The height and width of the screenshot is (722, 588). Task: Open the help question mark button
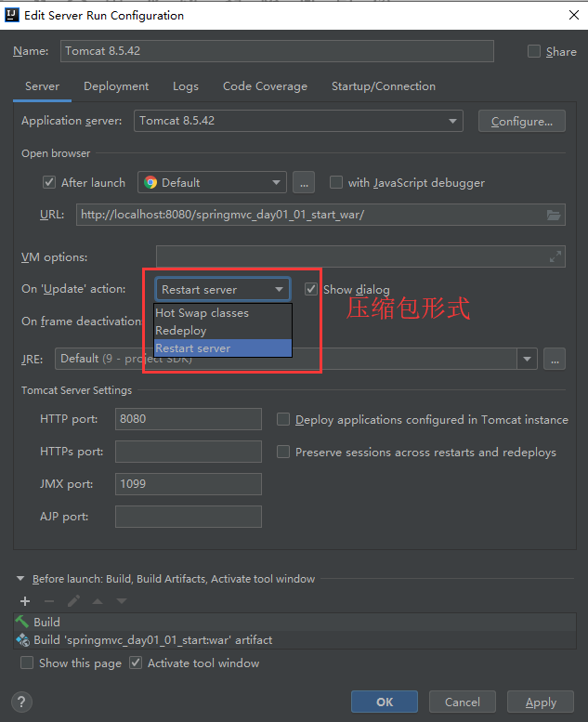[x=21, y=702]
